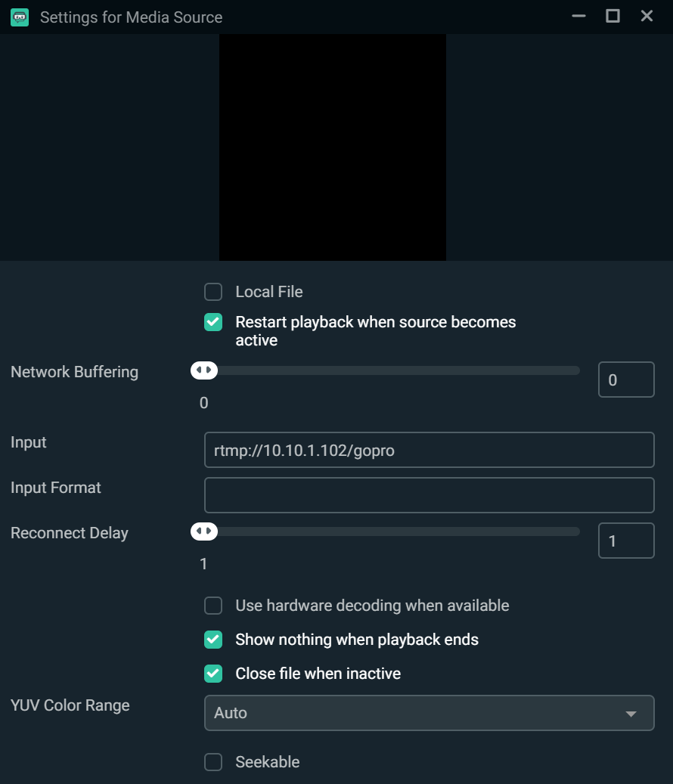
Task: Click the Input field containing the rtmp URL
Action: (x=429, y=449)
